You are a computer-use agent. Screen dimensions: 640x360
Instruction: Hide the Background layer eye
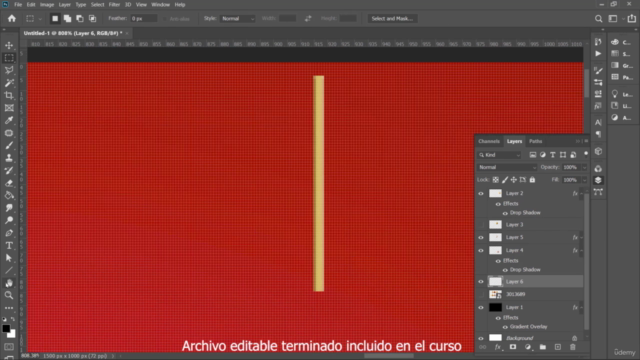click(481, 338)
